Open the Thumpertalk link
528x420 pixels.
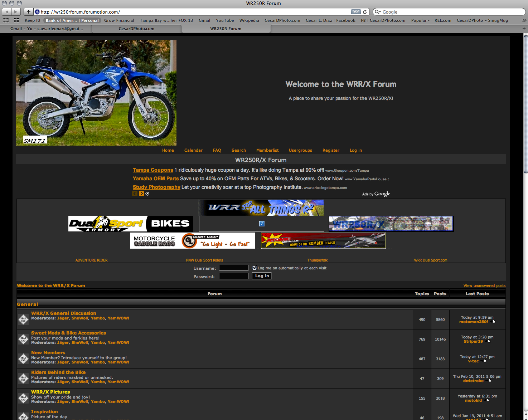tap(318, 260)
